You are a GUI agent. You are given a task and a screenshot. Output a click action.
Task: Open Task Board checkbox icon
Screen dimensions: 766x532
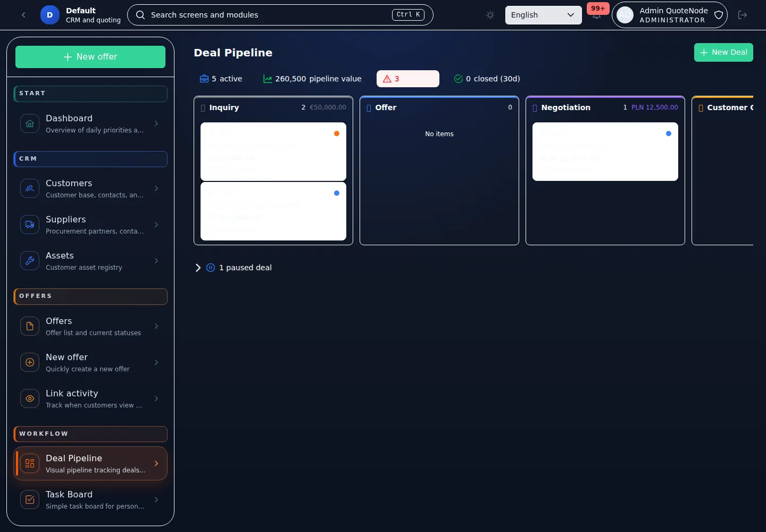click(30, 500)
